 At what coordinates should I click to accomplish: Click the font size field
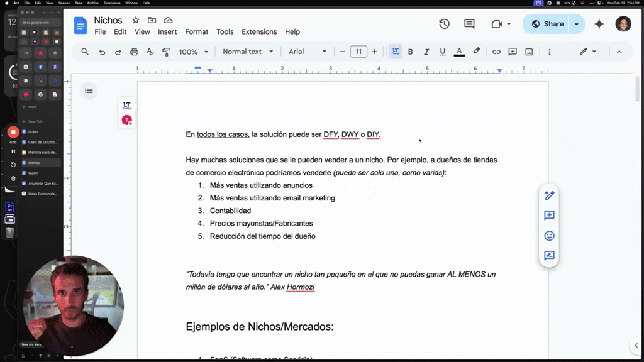[358, 52]
